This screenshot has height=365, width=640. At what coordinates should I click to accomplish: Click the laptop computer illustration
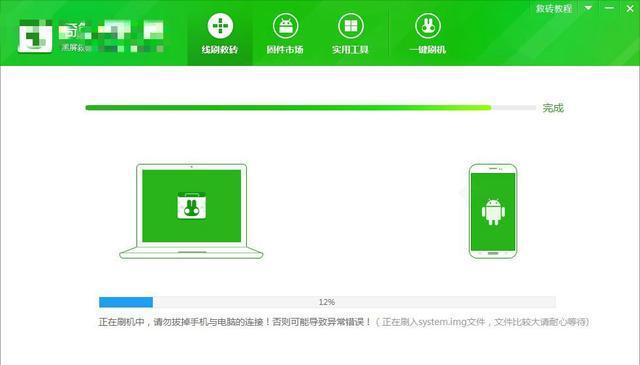191,211
